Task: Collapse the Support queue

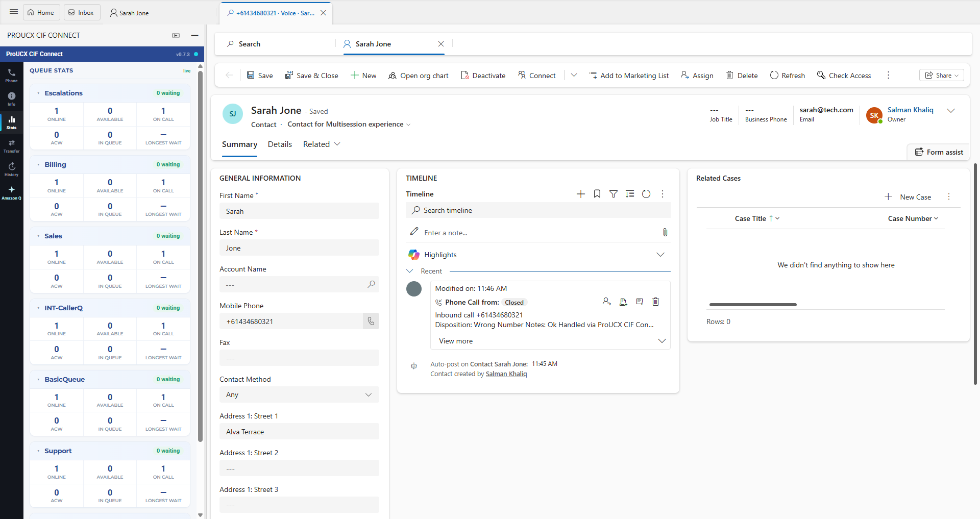Action: coord(38,451)
